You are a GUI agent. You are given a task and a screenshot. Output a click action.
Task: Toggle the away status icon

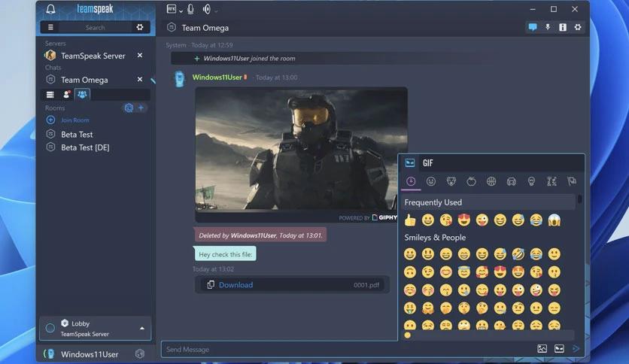pos(172,9)
